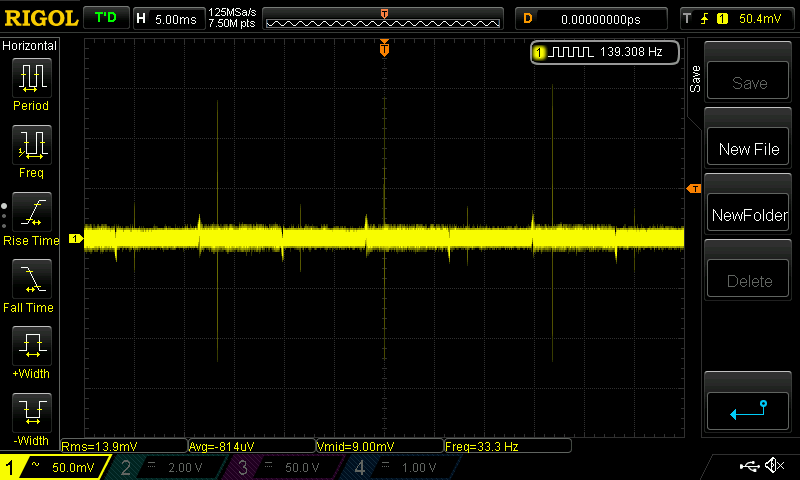Click the Vmid=9.00mV measurement

[380, 446]
